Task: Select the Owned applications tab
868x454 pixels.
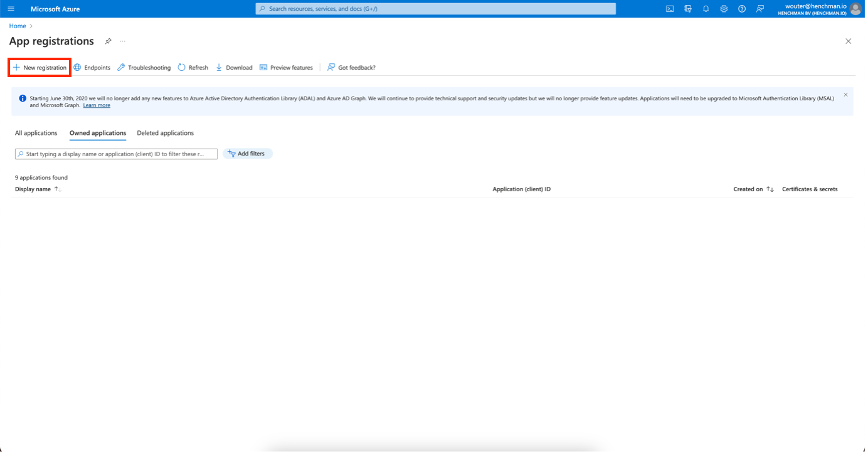Action: [98, 133]
